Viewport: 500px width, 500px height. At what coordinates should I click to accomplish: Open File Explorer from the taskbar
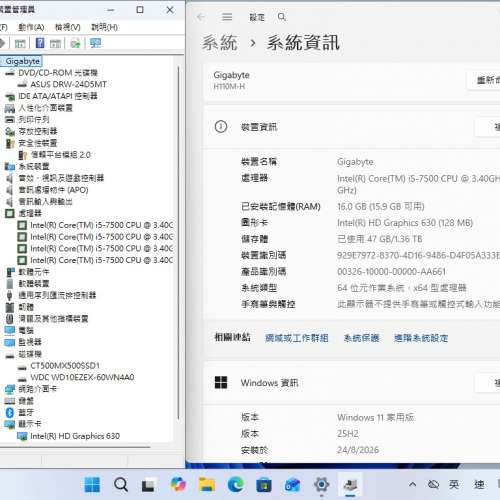click(x=207, y=484)
